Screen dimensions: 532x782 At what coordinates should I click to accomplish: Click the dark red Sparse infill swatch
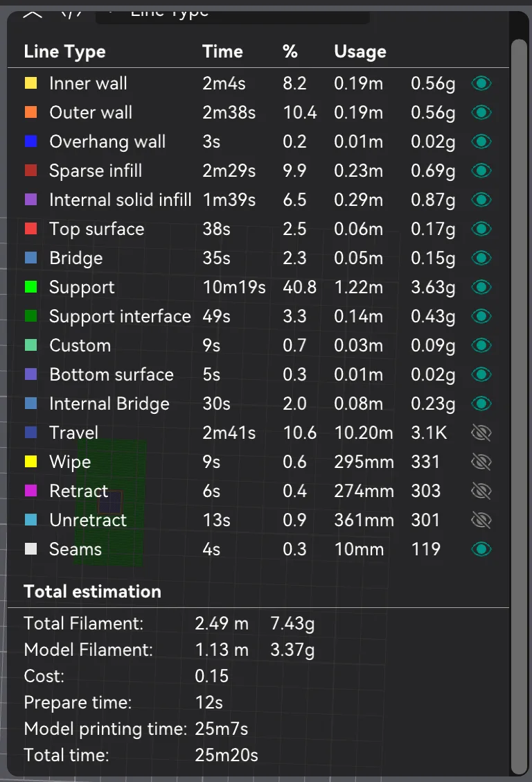click(31, 170)
